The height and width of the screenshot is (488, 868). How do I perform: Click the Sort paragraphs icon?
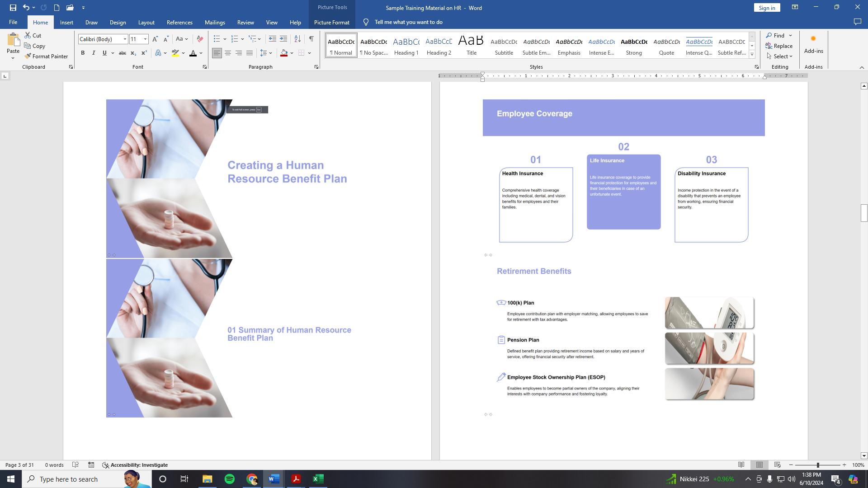click(x=297, y=39)
